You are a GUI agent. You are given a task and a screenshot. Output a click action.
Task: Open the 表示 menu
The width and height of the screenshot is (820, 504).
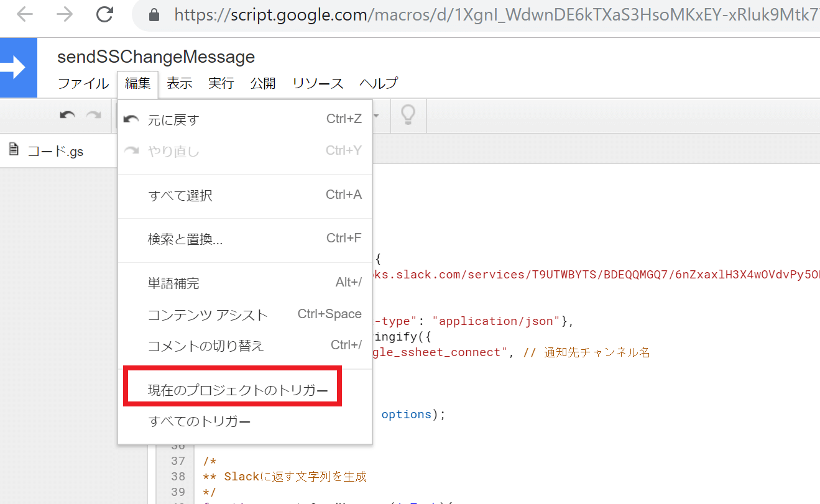coord(179,83)
